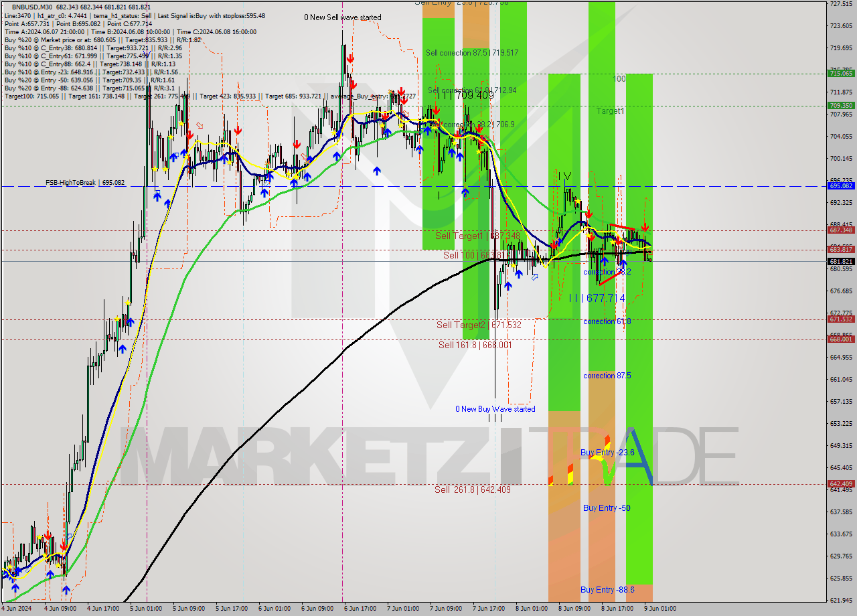Screen dimensions: 857x616
Task: Select '5 Jun 01:00' on time axis
Action: pyautogui.click(x=145, y=609)
